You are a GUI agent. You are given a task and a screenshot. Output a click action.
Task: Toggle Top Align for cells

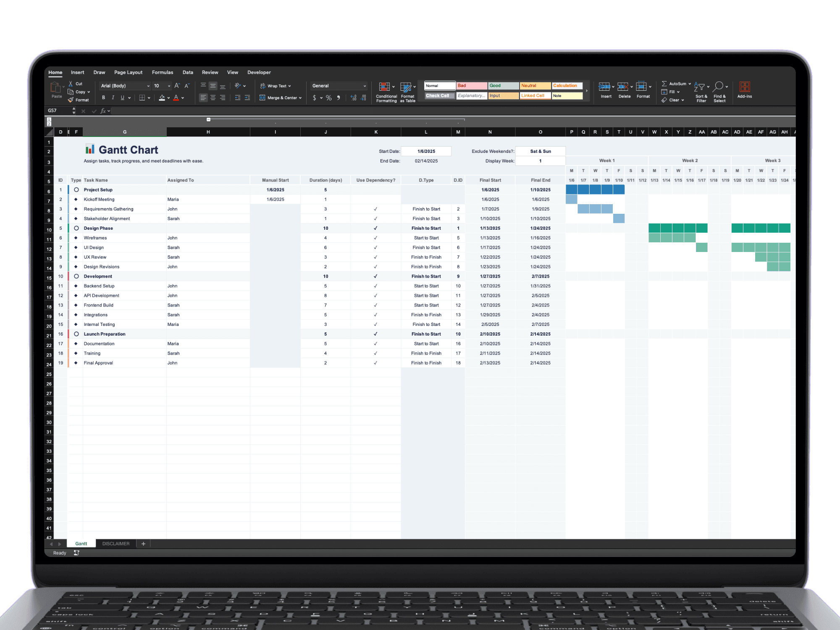203,86
